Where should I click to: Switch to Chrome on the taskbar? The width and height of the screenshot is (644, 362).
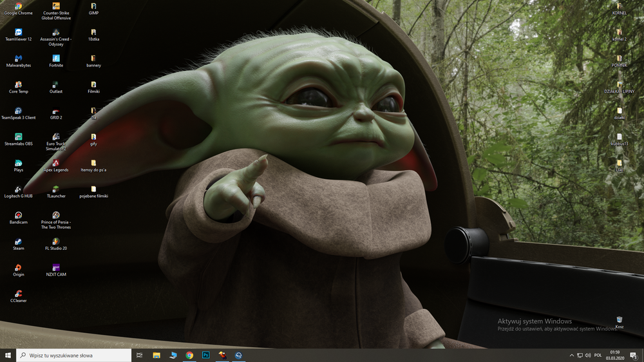189,356
